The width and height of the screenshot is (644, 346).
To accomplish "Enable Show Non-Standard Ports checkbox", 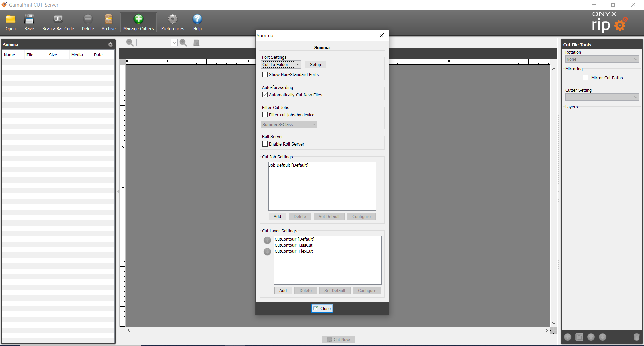I will coord(265,74).
